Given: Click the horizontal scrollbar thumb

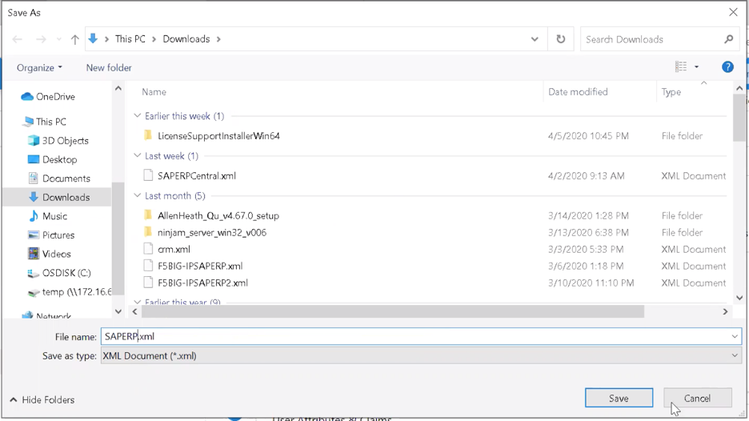Looking at the screenshot, I should coord(393,312).
